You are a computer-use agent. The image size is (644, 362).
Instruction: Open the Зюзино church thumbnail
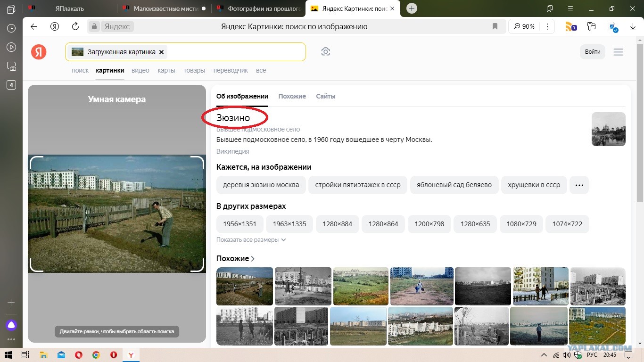(609, 129)
